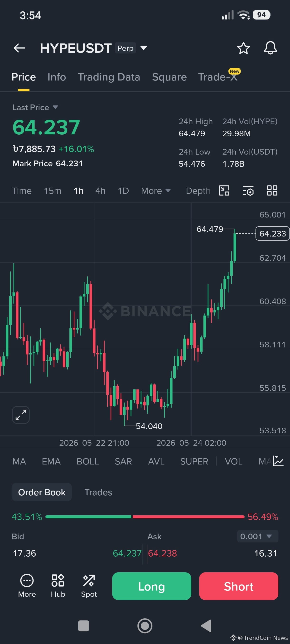Switch to Spot trading icon
Viewport: 290px width, 644px height.
(x=89, y=586)
